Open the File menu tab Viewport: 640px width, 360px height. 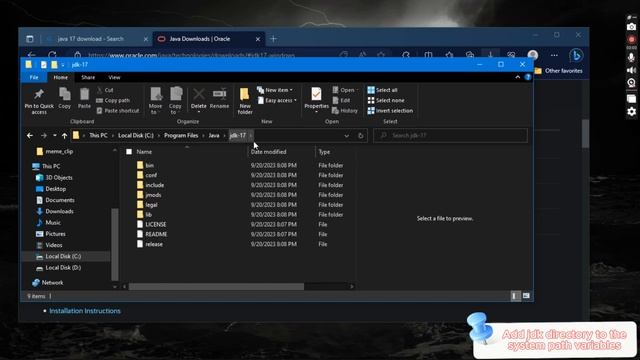34,77
